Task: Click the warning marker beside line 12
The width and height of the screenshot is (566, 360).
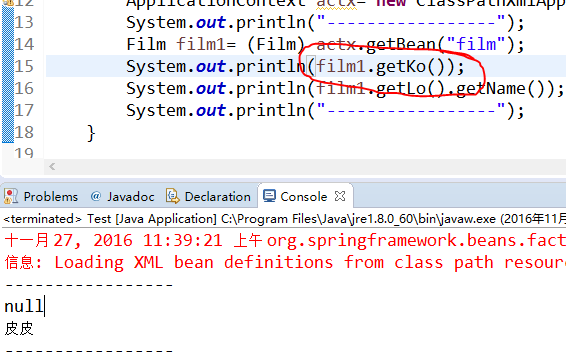Action: point(8,3)
